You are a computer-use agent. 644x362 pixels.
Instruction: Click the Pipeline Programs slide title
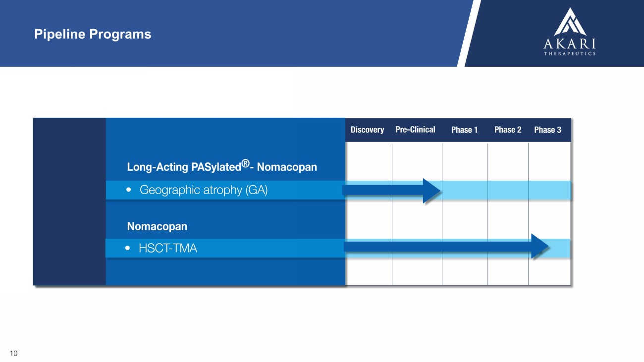[93, 34]
